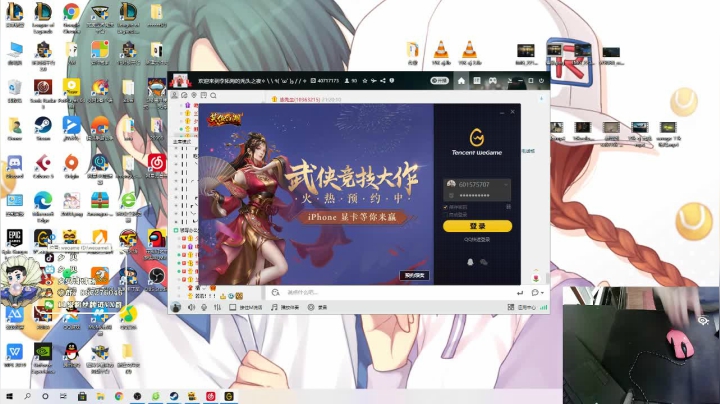Open the chat bubble dropdown beside send icon
Image resolution: width=720 pixels, height=404 pixels.
537,292
